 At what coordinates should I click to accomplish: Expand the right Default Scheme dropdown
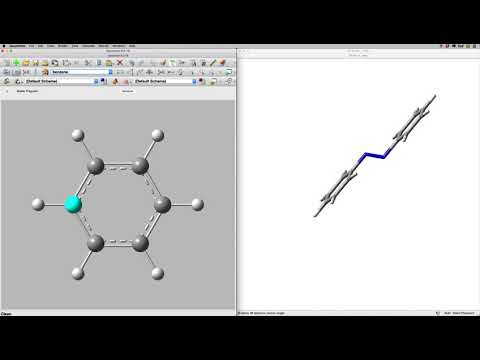pos(194,81)
